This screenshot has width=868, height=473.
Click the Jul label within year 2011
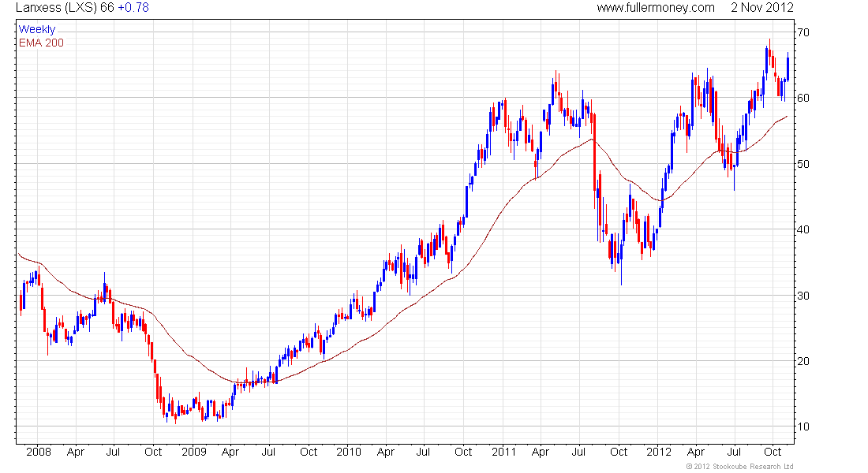click(578, 452)
